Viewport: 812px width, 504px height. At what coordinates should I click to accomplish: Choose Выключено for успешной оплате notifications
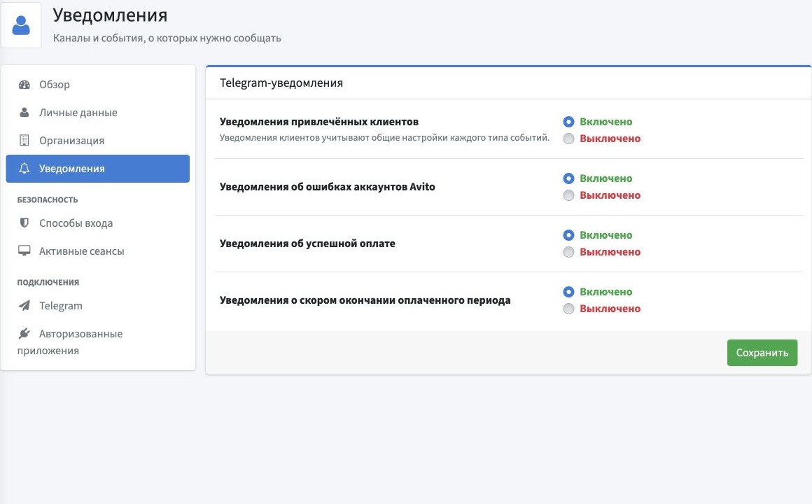[x=568, y=252]
